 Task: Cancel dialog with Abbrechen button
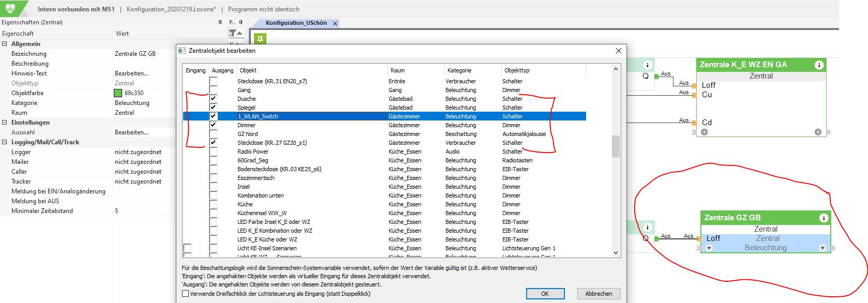tap(598, 294)
